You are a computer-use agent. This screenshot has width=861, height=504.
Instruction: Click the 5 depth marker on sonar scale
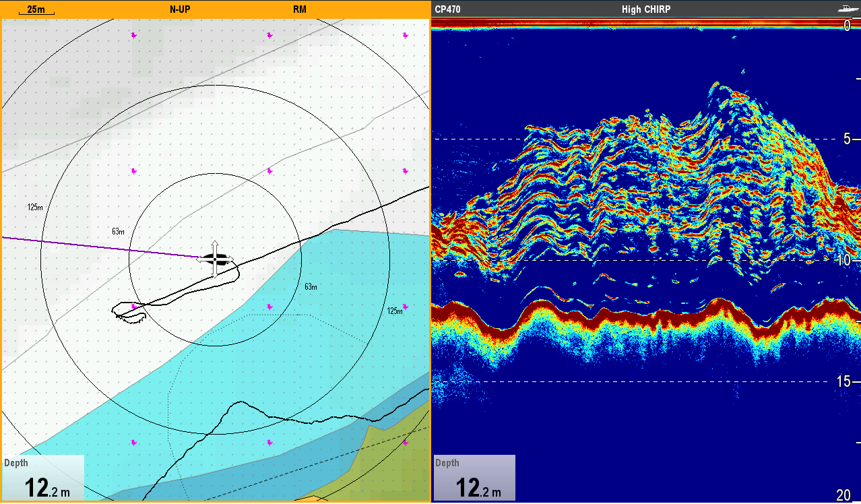848,139
